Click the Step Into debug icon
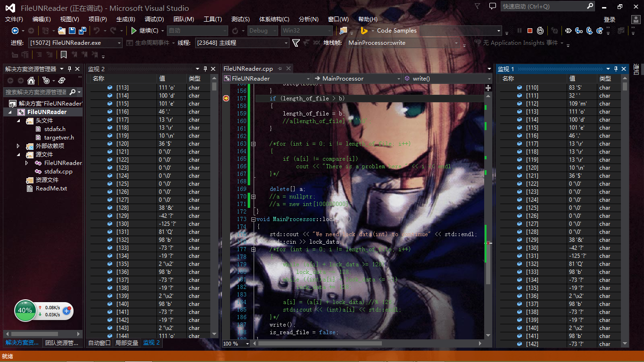Viewport: 644px width, 362px height. click(579, 31)
